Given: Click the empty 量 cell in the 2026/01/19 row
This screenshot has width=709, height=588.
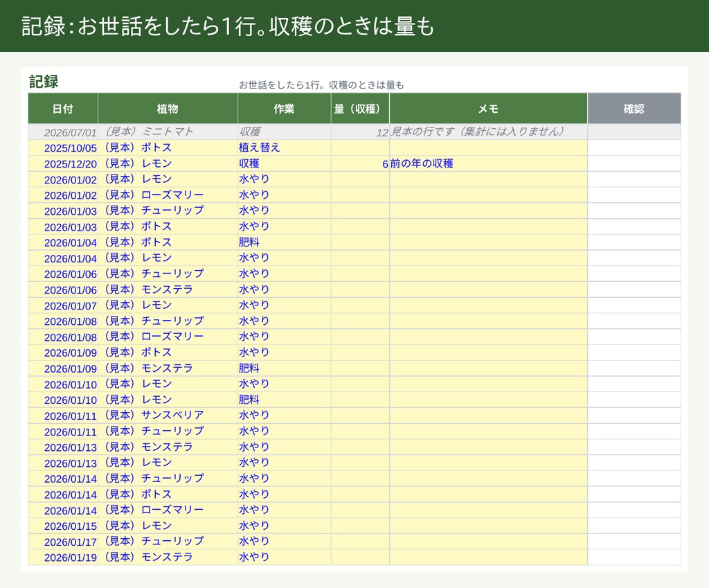Looking at the screenshot, I should (x=360, y=558).
